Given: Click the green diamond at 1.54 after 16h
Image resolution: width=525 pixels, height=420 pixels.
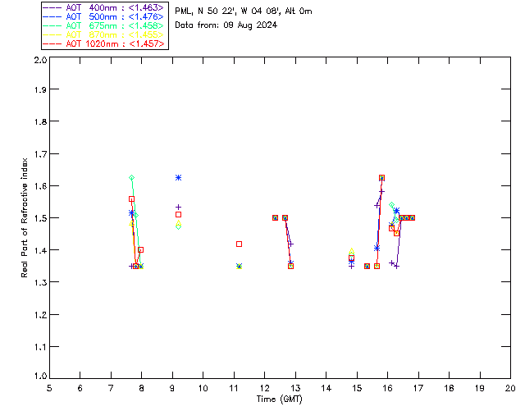Looking at the screenshot, I should tap(392, 204).
